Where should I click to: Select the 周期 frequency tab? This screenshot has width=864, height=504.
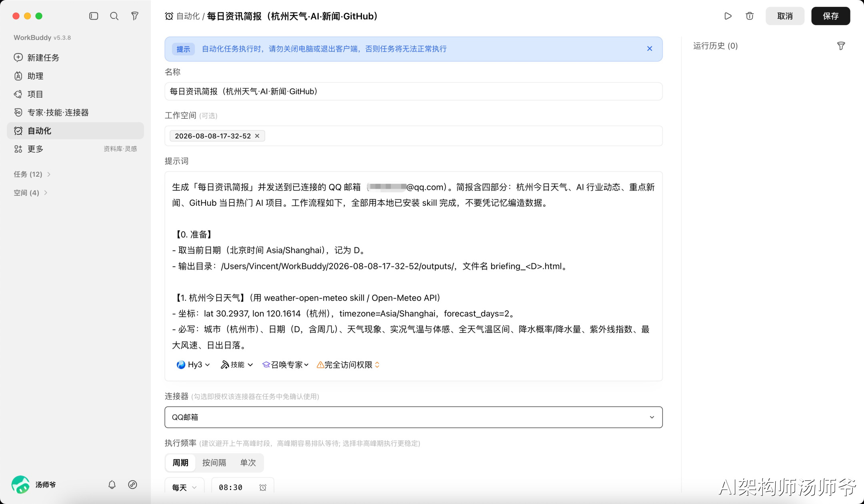[180, 462]
